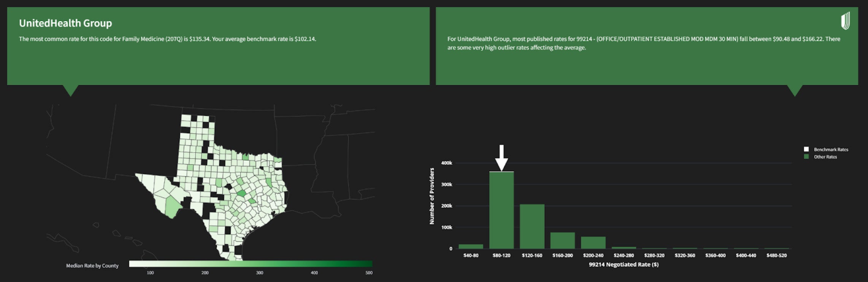Screen dimensions: 868x282
Task: Click the Median Rate by County gradient bar
Action: point(251,264)
